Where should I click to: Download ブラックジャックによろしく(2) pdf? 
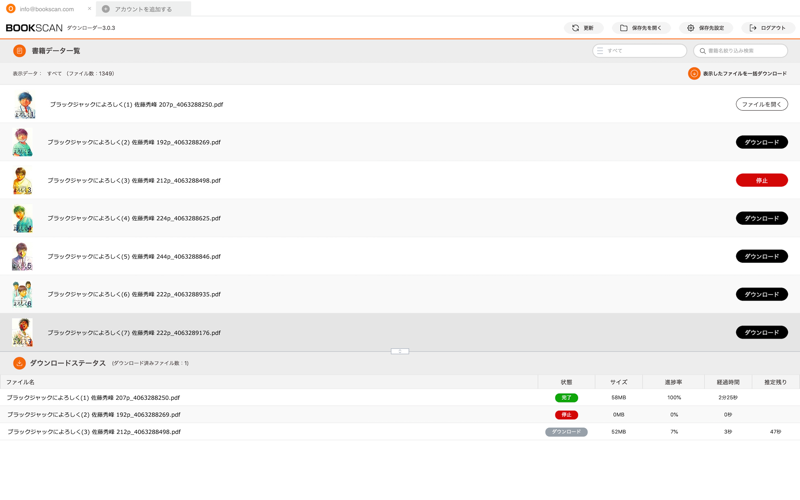point(762,142)
